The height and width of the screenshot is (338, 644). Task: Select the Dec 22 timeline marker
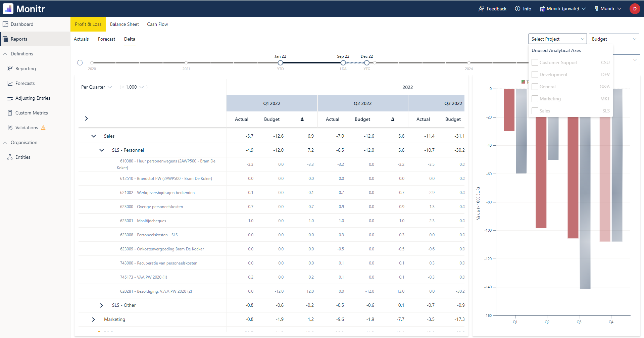pos(366,62)
